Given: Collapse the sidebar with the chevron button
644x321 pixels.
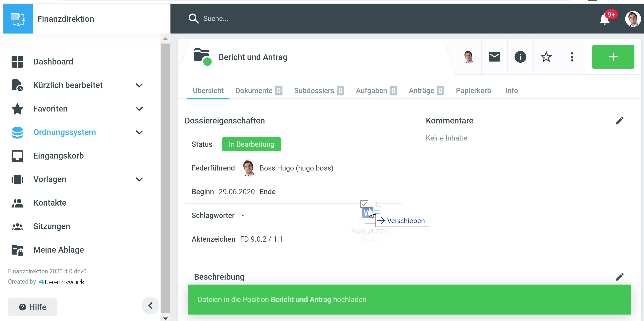Looking at the screenshot, I should coord(150,306).
